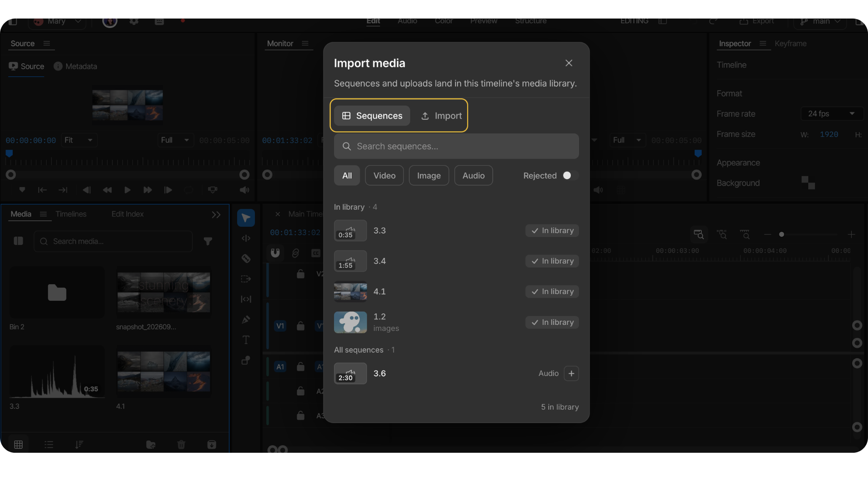
Task: Select the arrow selection tool in timeline toolbar
Action: pyautogui.click(x=246, y=218)
